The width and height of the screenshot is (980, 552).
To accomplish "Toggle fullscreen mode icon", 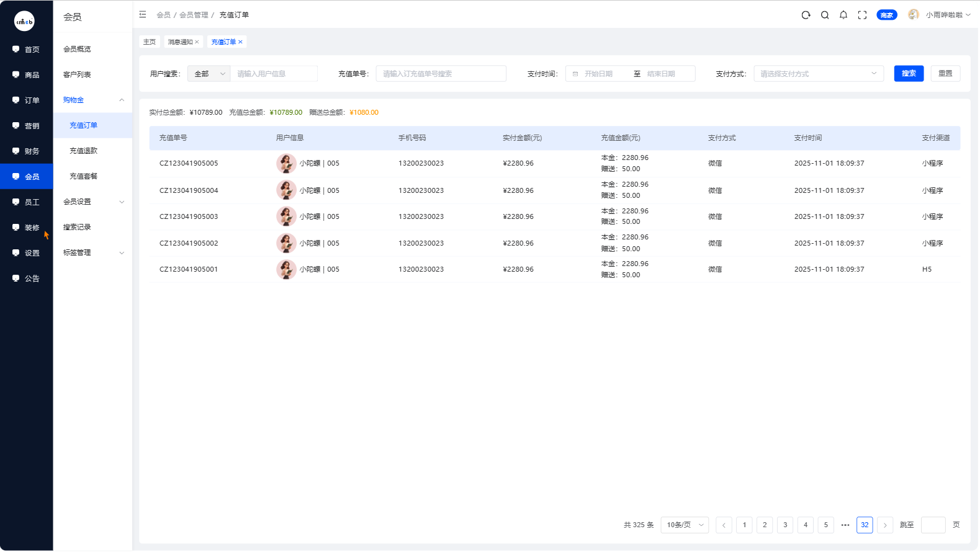I will (862, 15).
